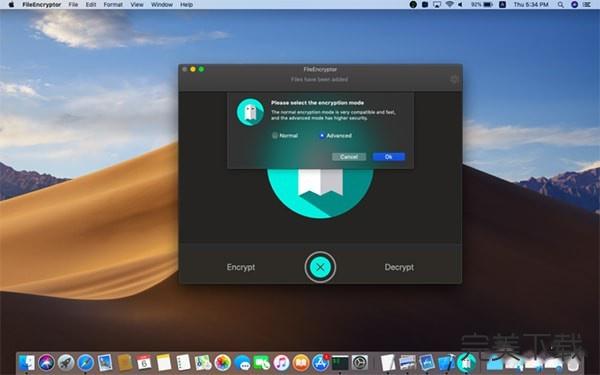Open Calendar from the Dock
This screenshot has height=375, width=600.
(144, 362)
